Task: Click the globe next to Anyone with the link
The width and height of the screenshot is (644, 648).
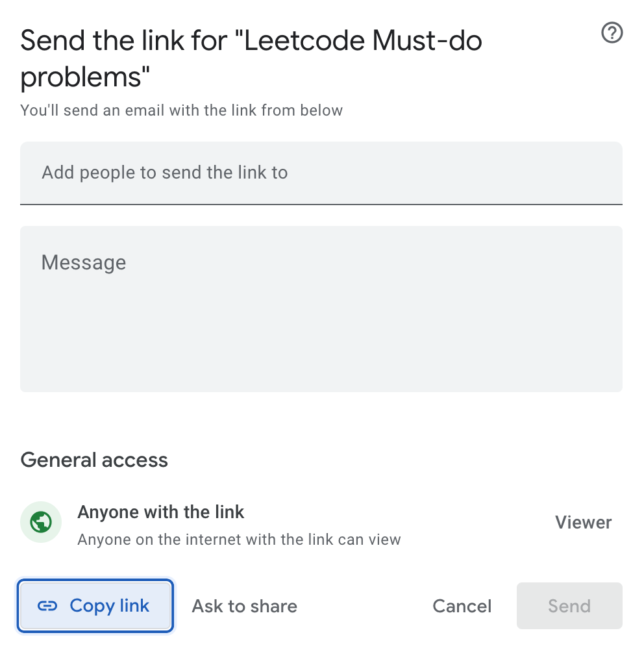Action: (40, 522)
